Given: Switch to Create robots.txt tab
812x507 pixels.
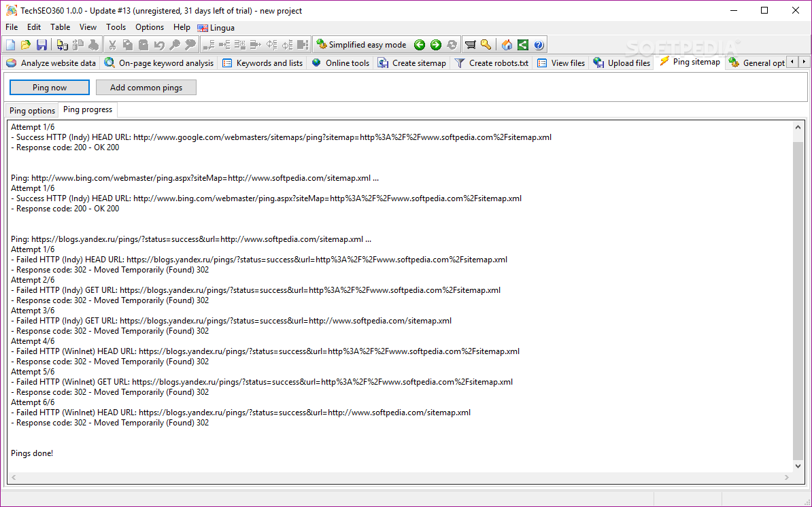Looking at the screenshot, I should click(492, 63).
